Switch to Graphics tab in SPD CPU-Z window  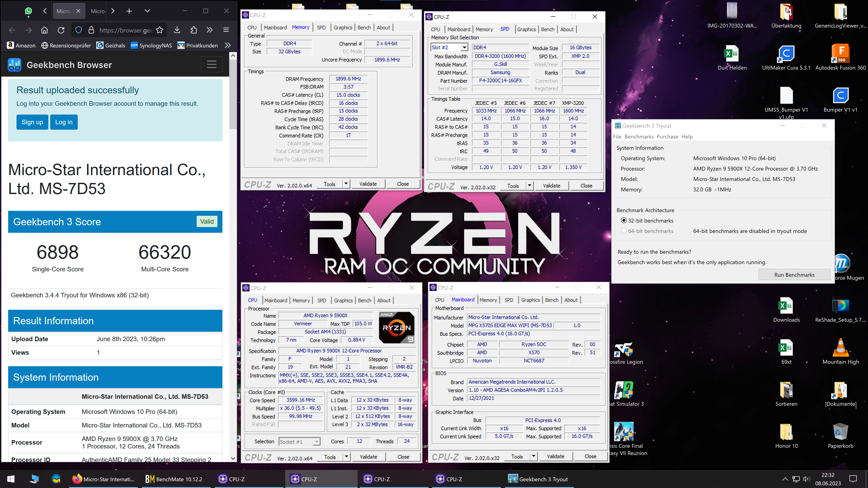[x=526, y=29]
